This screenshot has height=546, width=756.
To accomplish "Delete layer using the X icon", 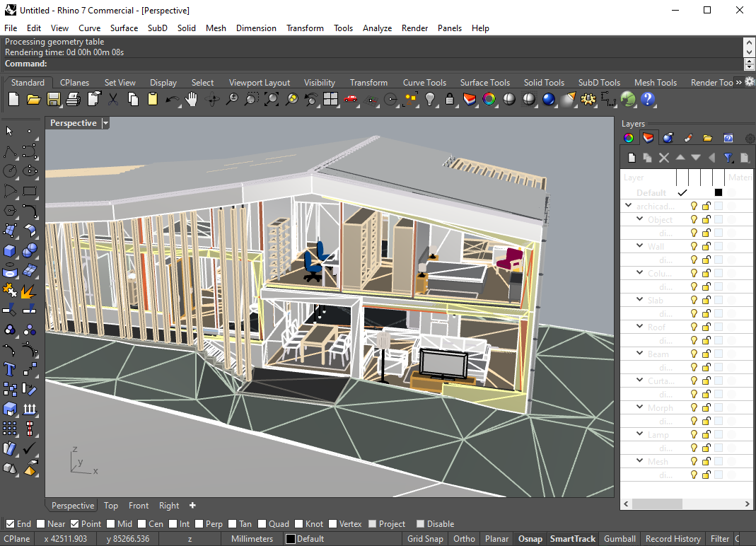I will [x=663, y=158].
